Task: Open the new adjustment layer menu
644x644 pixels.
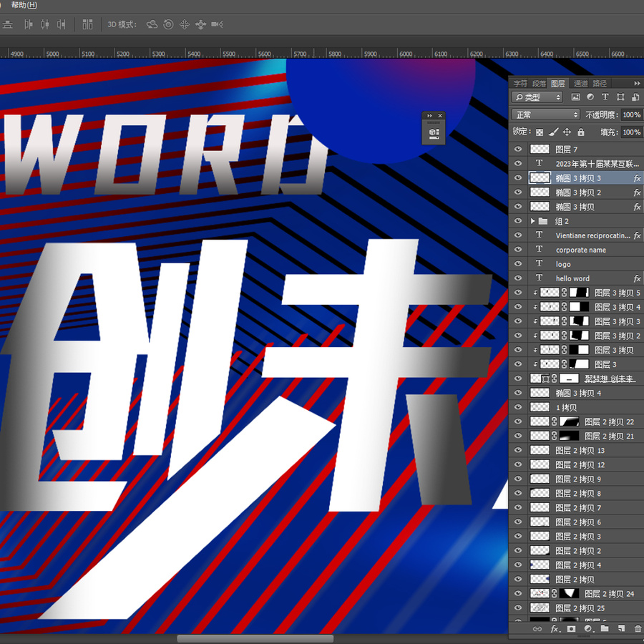Action: pos(589,629)
